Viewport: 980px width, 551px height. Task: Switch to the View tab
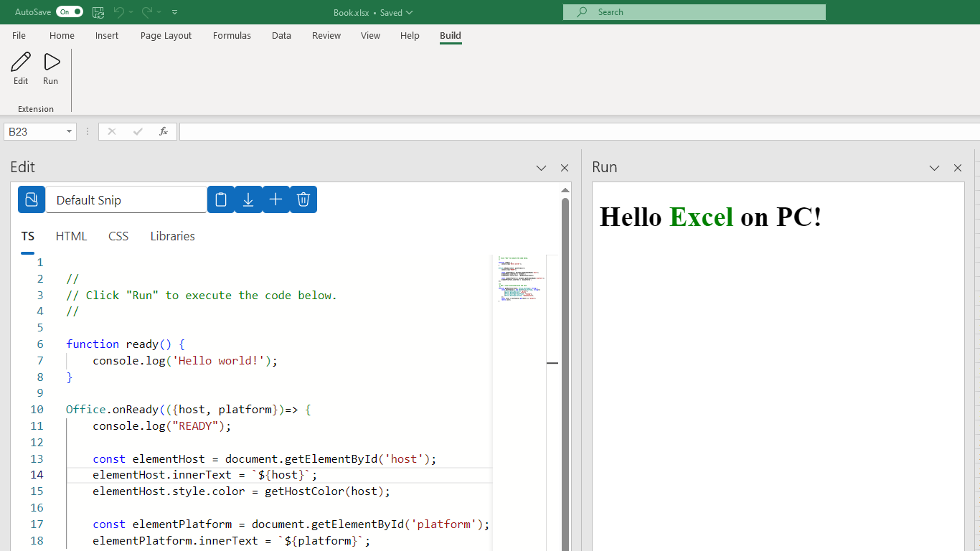[x=370, y=36]
